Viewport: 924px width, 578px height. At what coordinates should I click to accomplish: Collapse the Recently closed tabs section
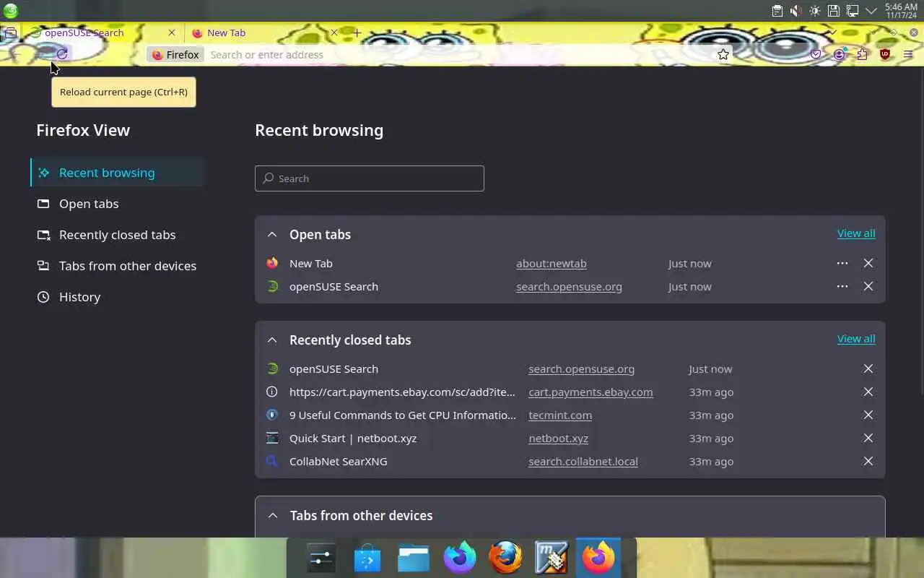point(272,340)
